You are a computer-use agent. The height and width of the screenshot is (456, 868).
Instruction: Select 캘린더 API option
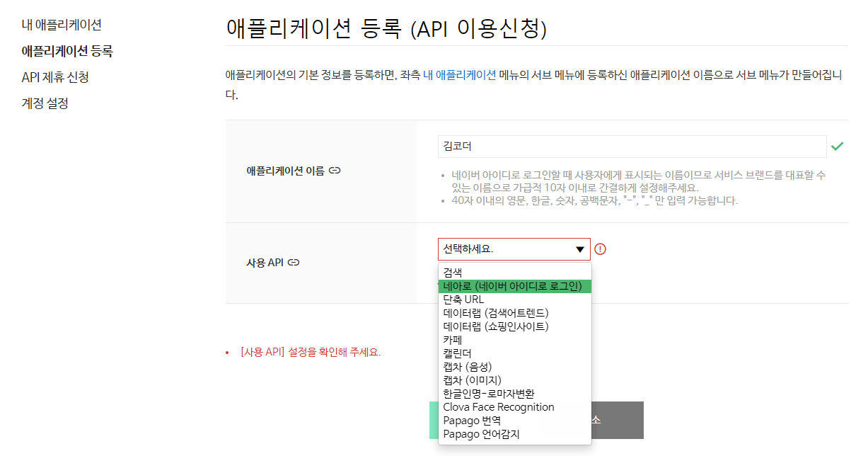[515, 353]
